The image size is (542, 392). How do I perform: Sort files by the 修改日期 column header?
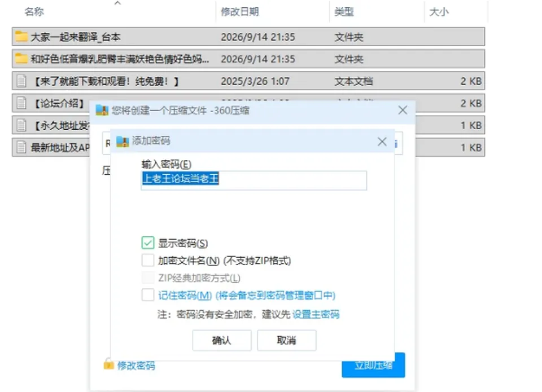pyautogui.click(x=240, y=12)
